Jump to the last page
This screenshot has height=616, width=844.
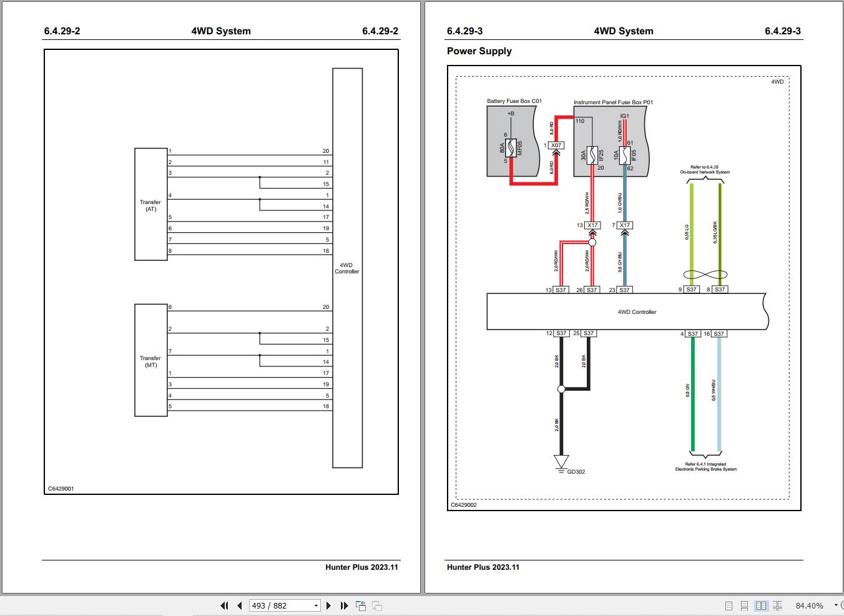(344, 605)
